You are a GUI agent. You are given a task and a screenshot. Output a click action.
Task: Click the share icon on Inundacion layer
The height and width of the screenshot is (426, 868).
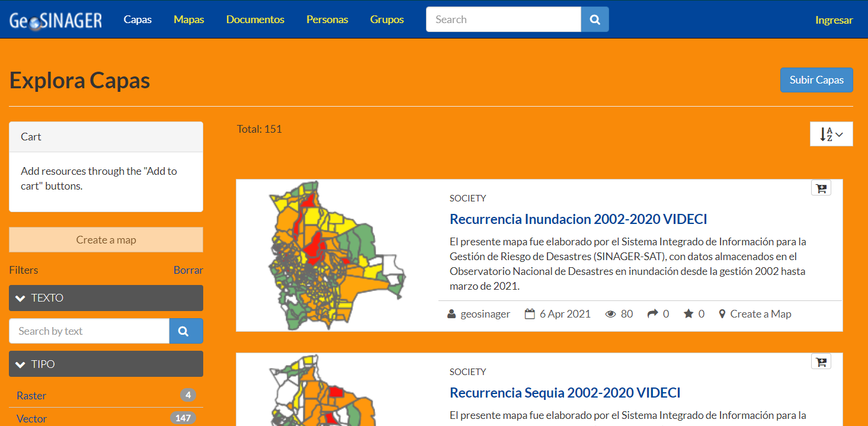[x=652, y=314]
